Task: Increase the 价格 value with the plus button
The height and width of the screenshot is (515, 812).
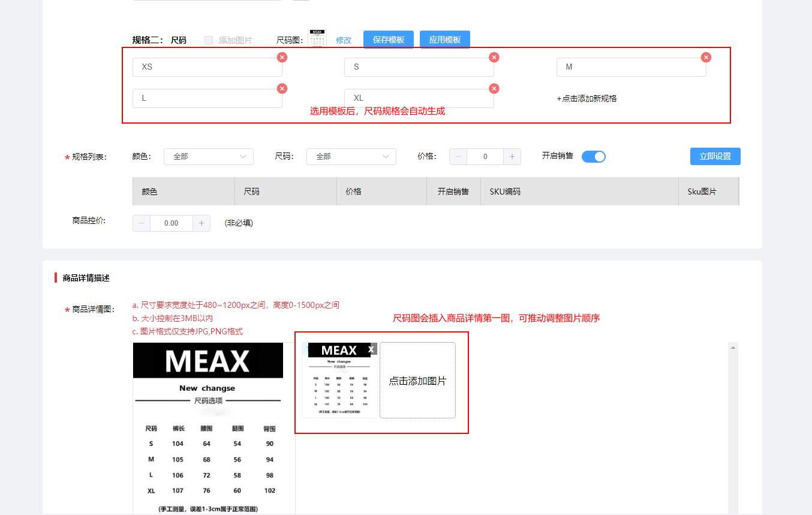Action: tap(512, 157)
